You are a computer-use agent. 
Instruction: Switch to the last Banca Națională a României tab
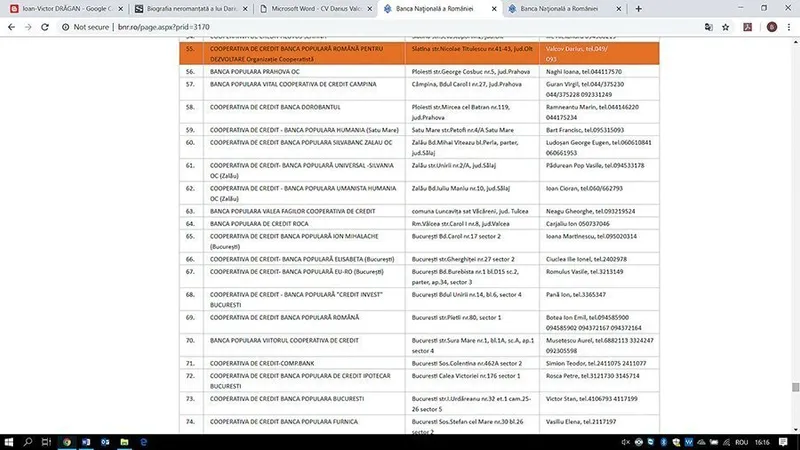point(564,9)
